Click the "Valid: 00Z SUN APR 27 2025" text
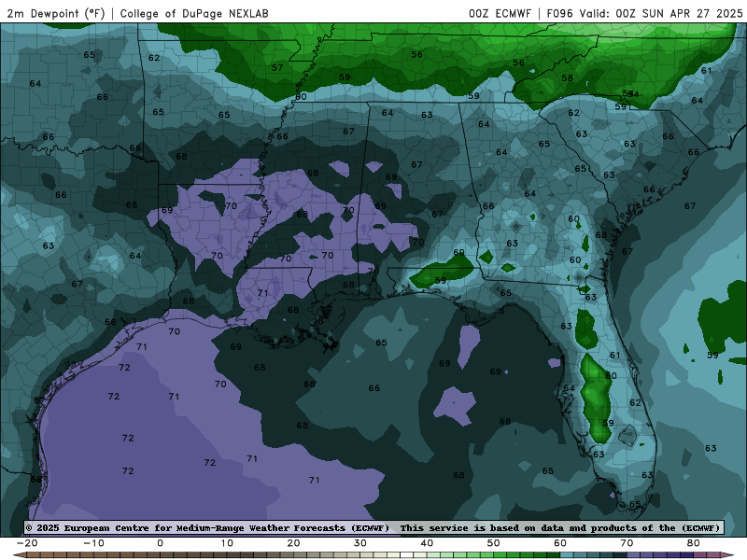 tap(661, 13)
